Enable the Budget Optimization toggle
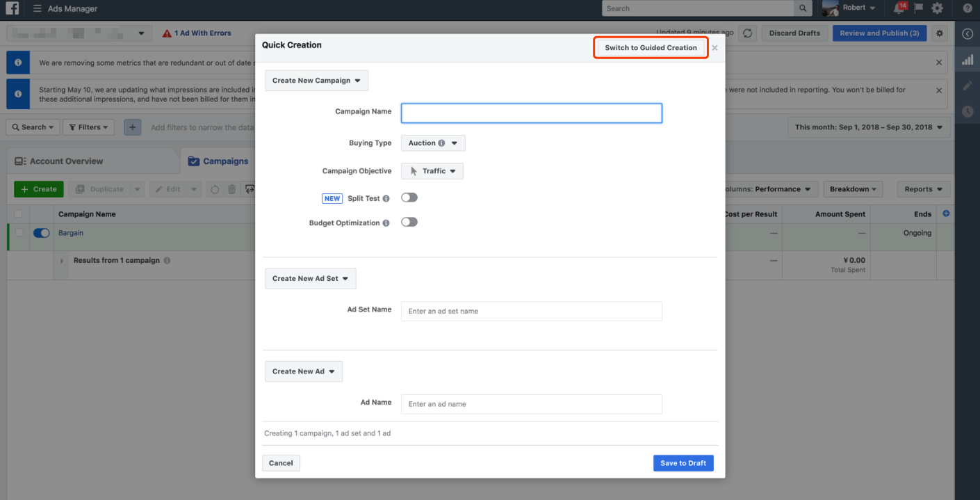Image resolution: width=980 pixels, height=500 pixels. click(409, 222)
